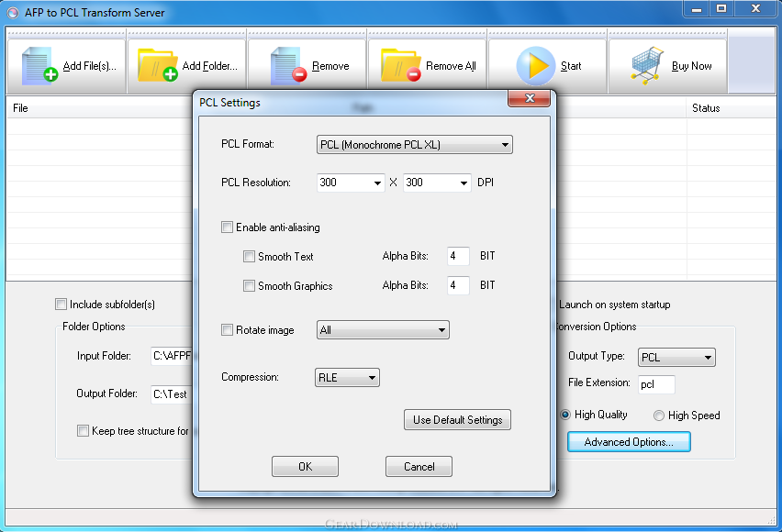
Task: Open the PCL Format dropdown
Action: 415,145
